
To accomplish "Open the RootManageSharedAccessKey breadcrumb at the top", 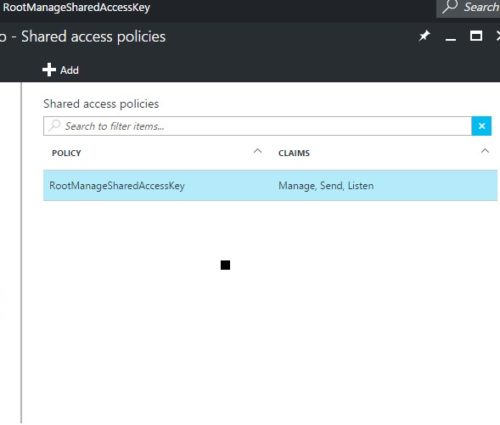I will 77,7.
